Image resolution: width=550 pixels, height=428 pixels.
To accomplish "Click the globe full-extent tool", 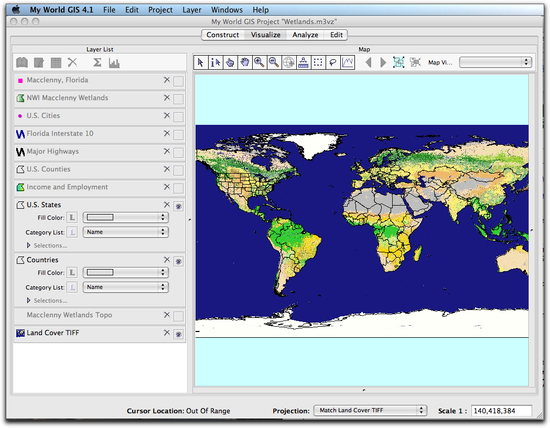I will [x=289, y=62].
